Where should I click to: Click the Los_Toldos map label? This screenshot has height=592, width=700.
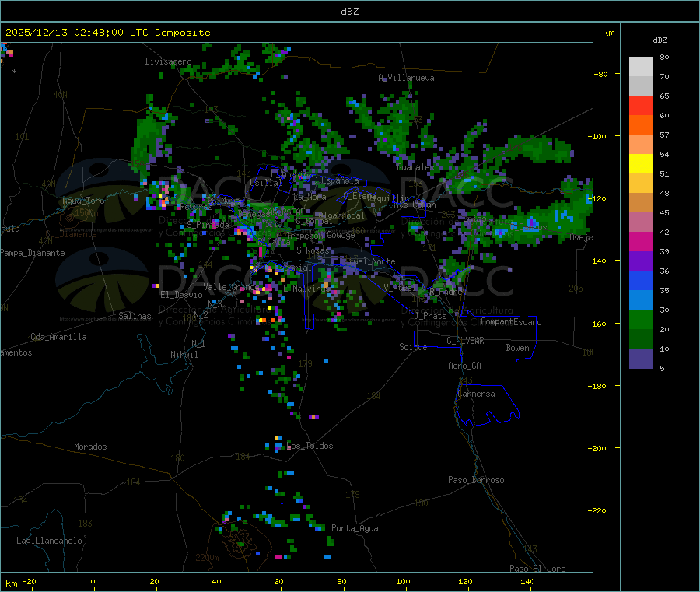[310, 446]
